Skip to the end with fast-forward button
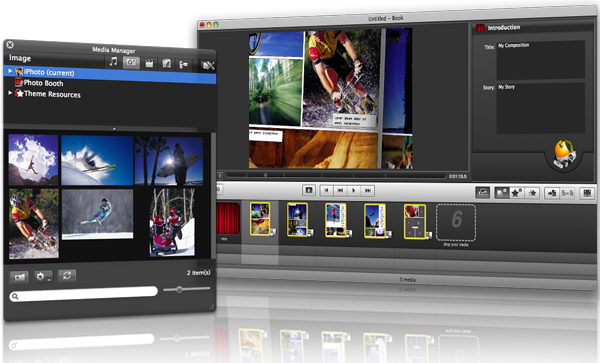The width and height of the screenshot is (600, 363). [368, 190]
